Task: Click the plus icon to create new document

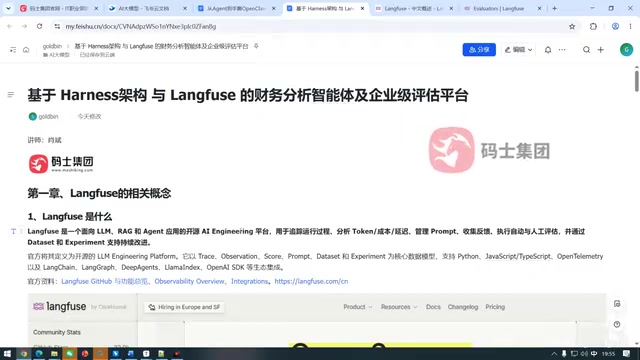Action: point(600,49)
